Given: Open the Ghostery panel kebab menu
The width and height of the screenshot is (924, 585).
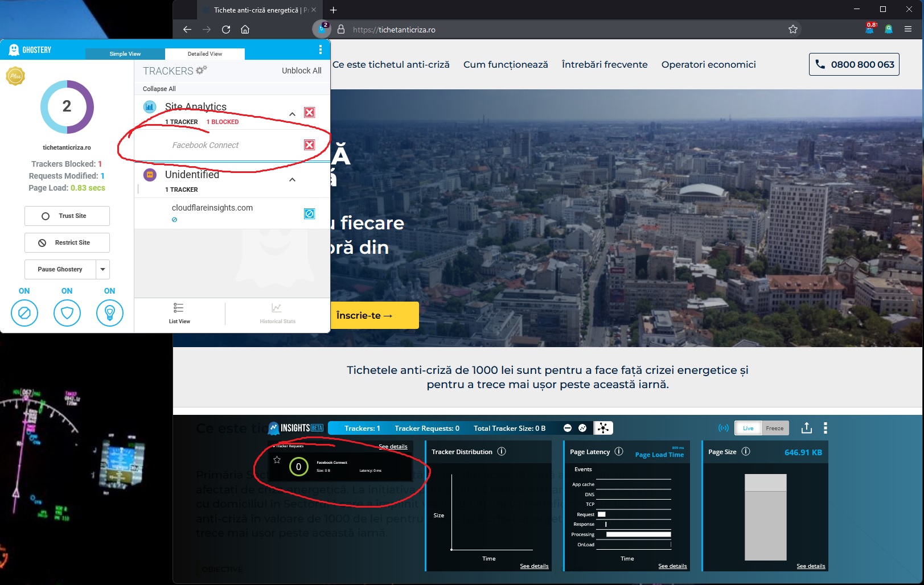Looking at the screenshot, I should (320, 50).
